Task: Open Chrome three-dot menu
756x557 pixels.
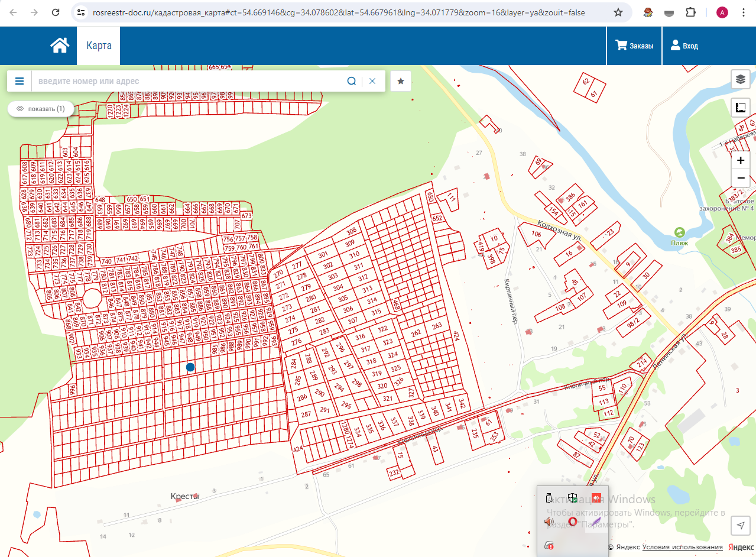Action: (x=744, y=12)
